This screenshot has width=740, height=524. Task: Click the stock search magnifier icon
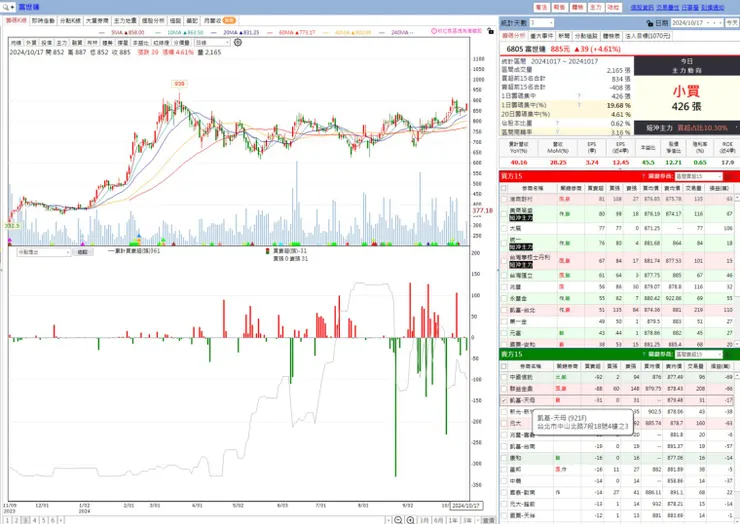(5, 7)
